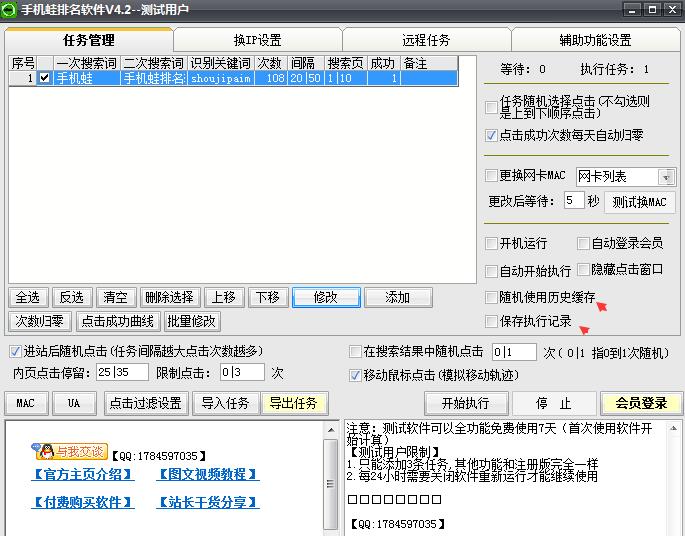Viewport: 685px width, 536px height.
Task: Click 添加 to add a task
Action: tap(398, 297)
